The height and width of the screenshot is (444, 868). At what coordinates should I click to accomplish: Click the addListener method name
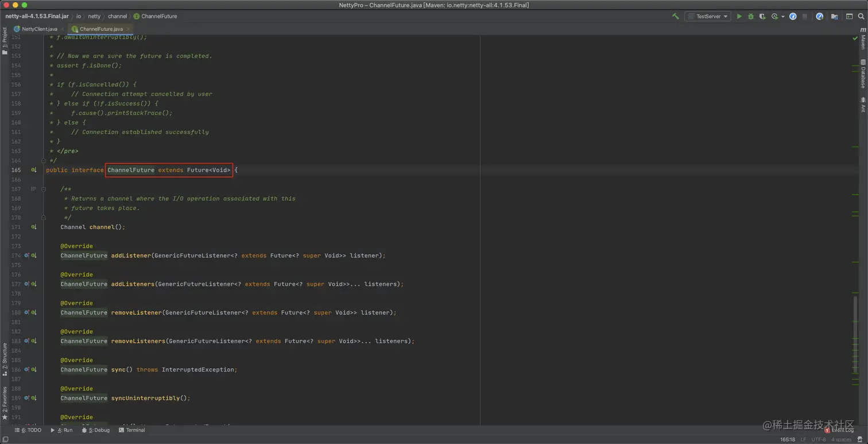coord(131,256)
